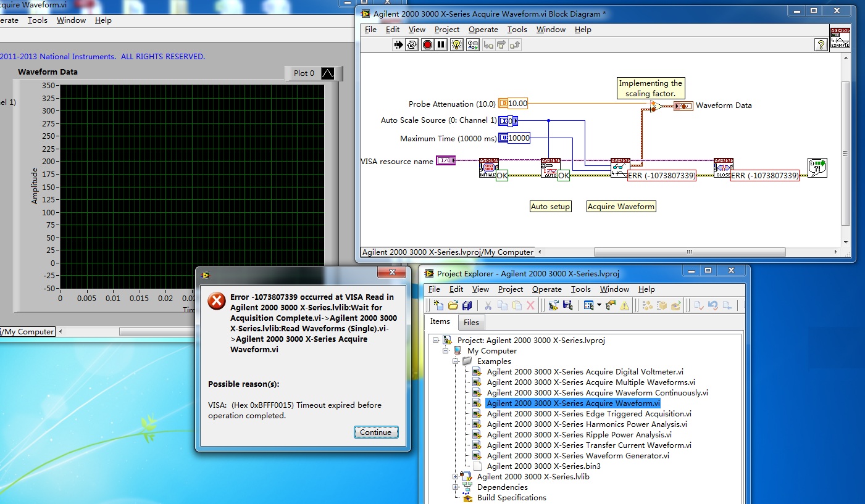Select Harmonics Power Analysis.vi tree item

coord(587,424)
